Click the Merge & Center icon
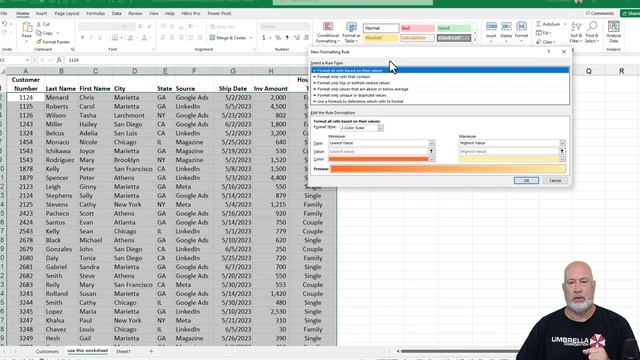640x360 pixels. click(x=212, y=38)
